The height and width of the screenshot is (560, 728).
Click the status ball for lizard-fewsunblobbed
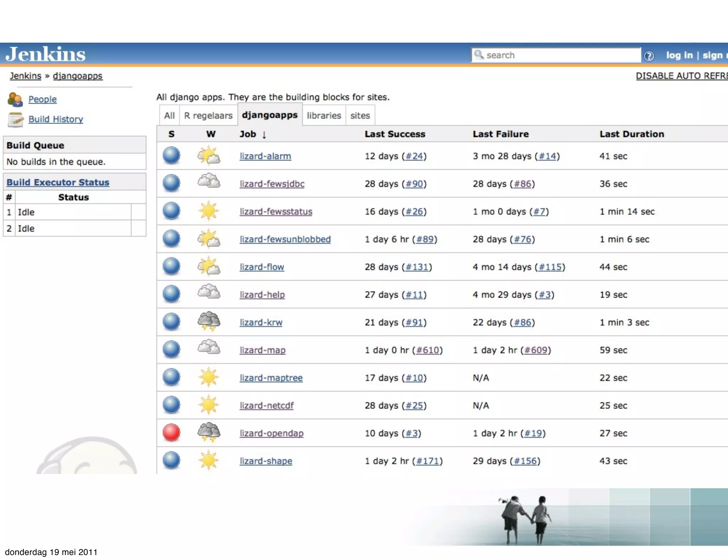[171, 239]
